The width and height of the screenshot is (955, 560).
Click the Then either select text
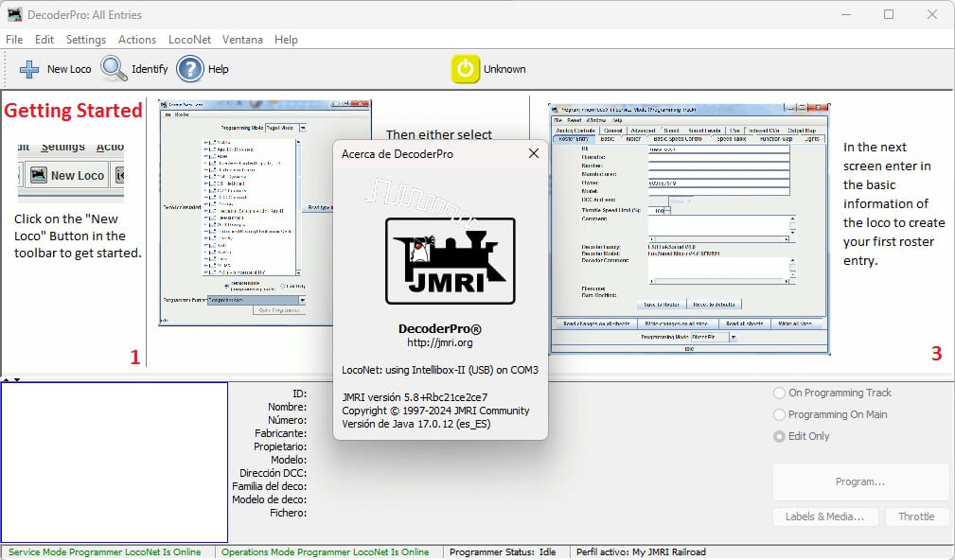coord(438,134)
